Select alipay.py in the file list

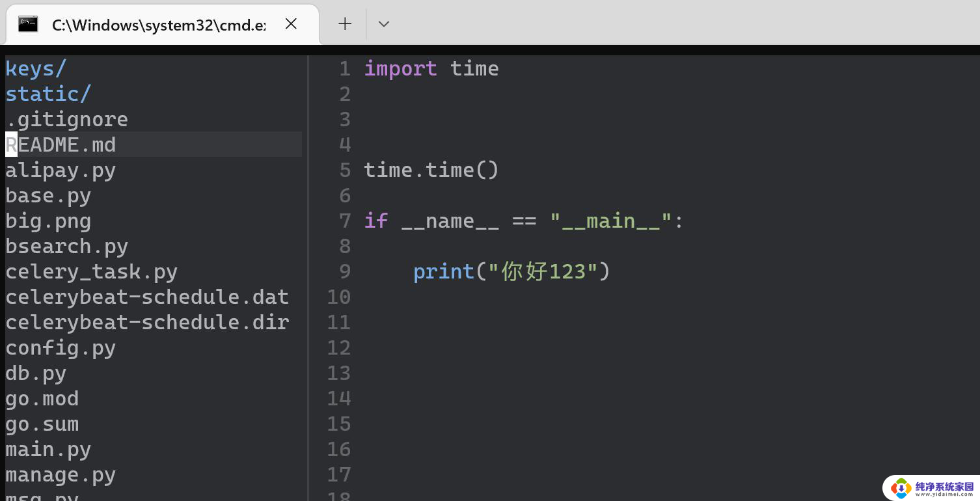61,170
